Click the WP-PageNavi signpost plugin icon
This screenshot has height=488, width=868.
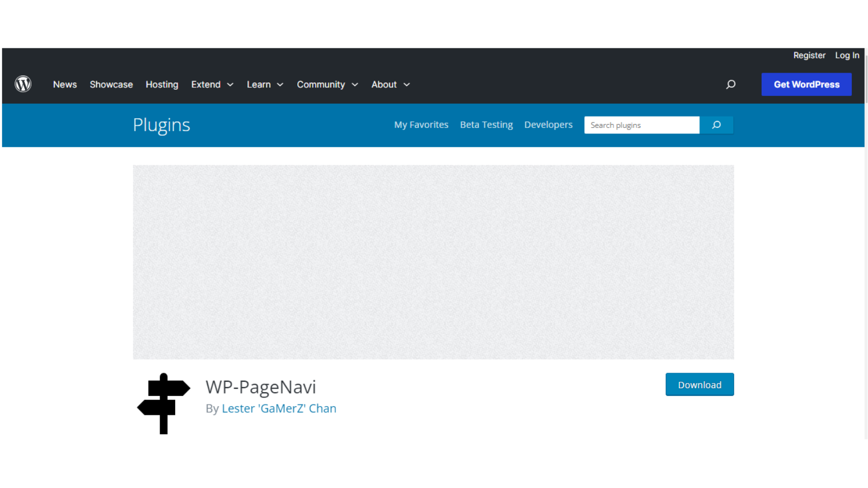coord(163,403)
